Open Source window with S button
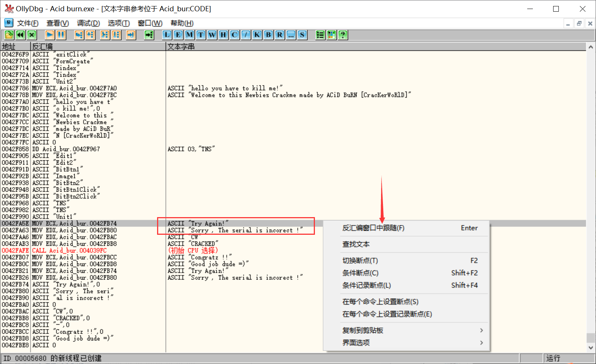This screenshot has height=364, width=596. (x=302, y=35)
